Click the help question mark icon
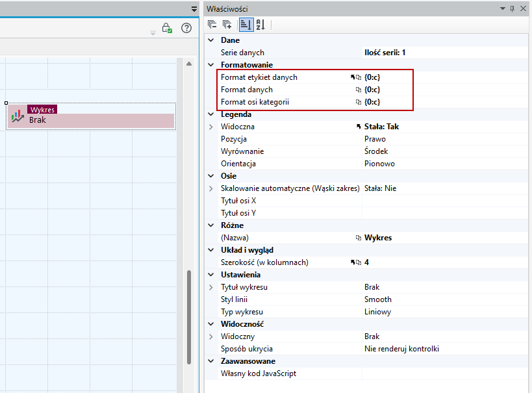532x393 pixels. (x=186, y=28)
